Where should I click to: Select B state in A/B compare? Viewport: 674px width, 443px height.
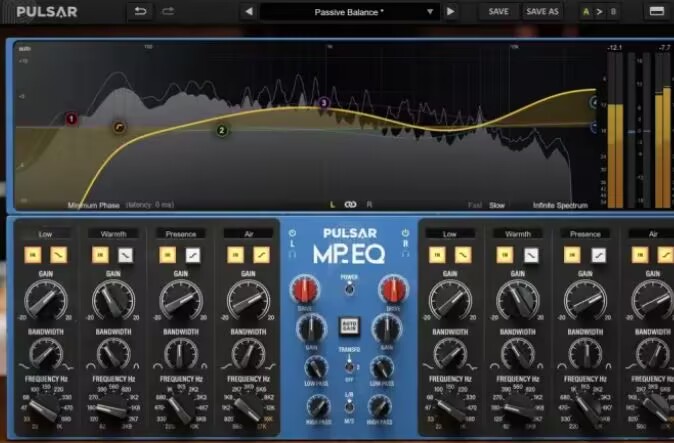(x=613, y=12)
